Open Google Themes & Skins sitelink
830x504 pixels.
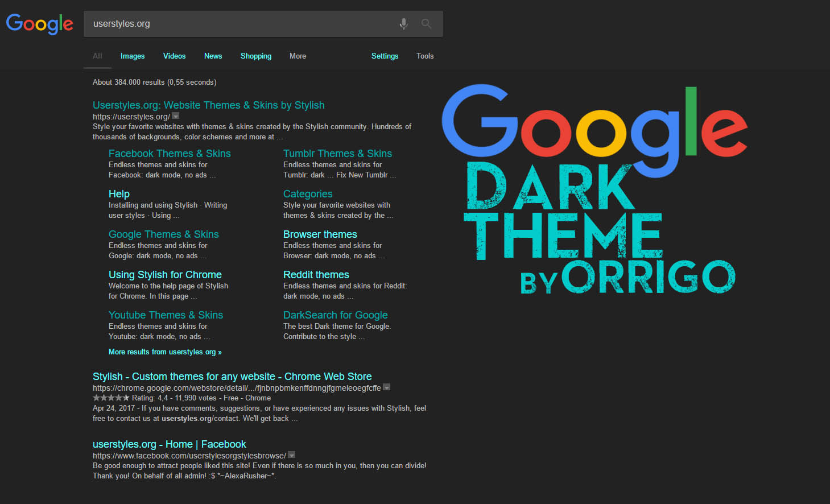(x=163, y=234)
